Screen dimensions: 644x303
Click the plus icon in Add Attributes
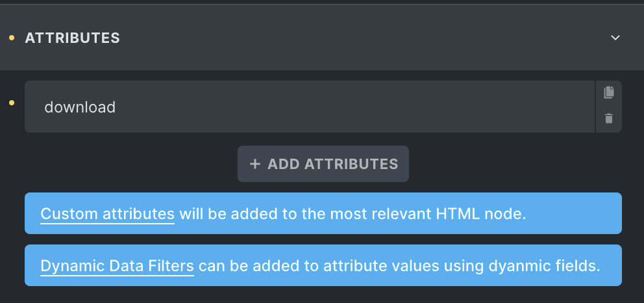click(255, 164)
